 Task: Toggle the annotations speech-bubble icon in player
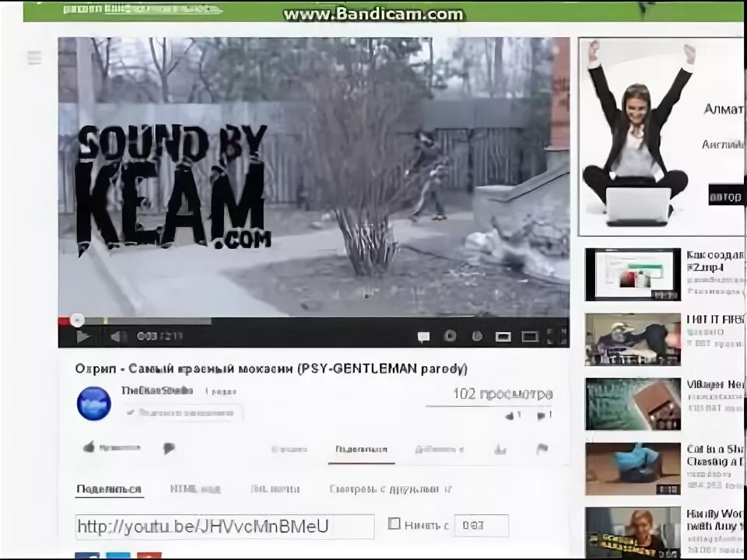423,337
